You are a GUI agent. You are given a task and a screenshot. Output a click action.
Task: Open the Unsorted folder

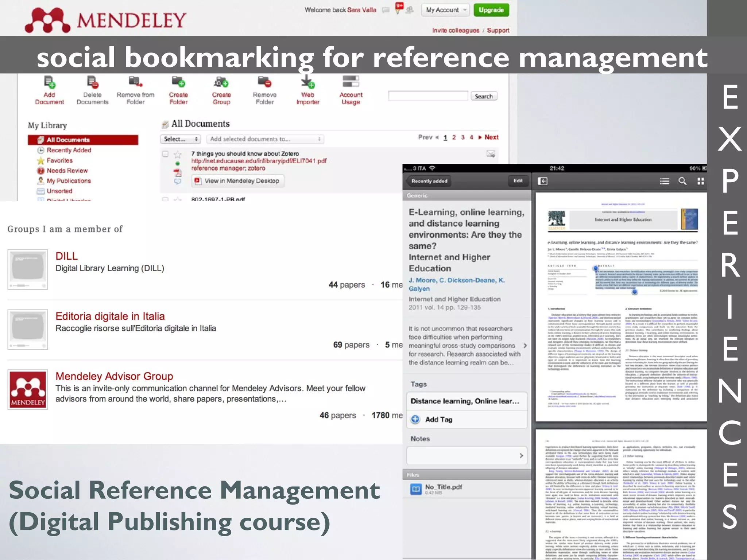tap(59, 191)
